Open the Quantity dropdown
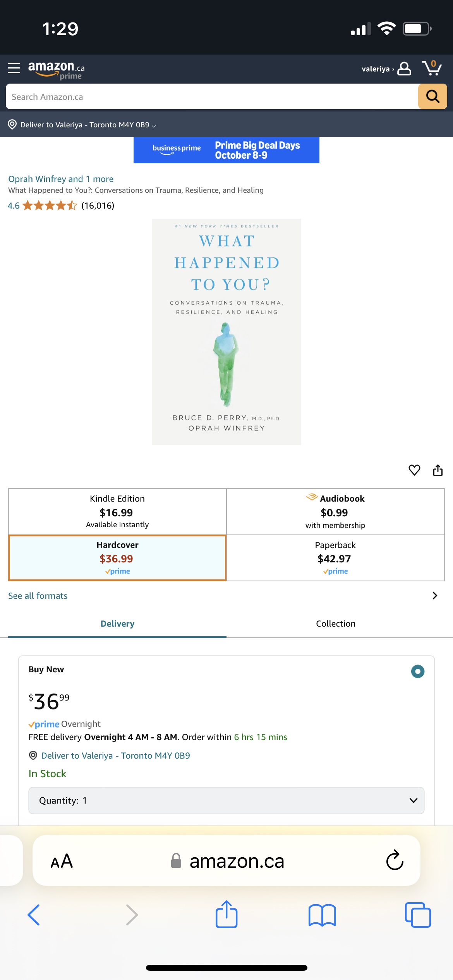This screenshot has width=453, height=980. coord(226,800)
